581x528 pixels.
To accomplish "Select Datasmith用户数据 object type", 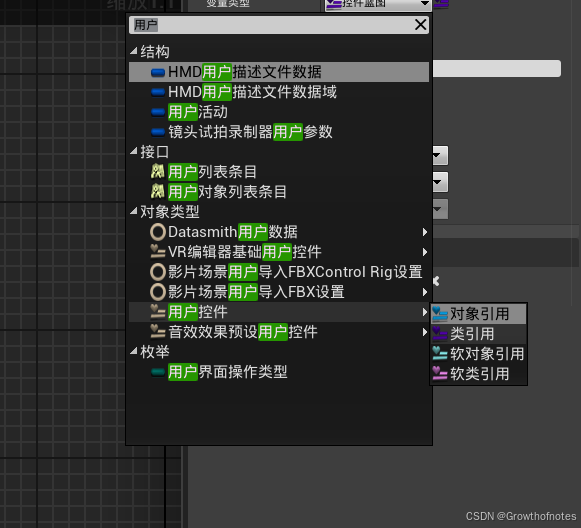I will 279,232.
